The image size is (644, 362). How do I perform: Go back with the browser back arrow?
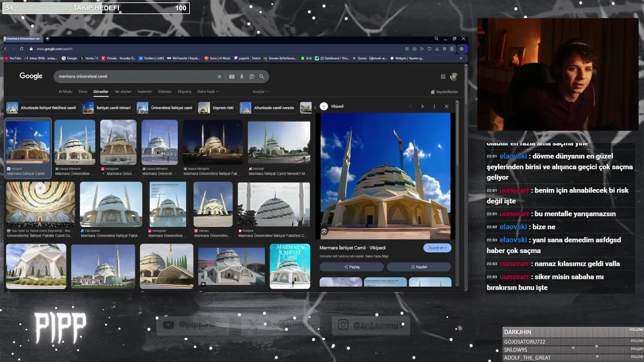click(x=6, y=49)
